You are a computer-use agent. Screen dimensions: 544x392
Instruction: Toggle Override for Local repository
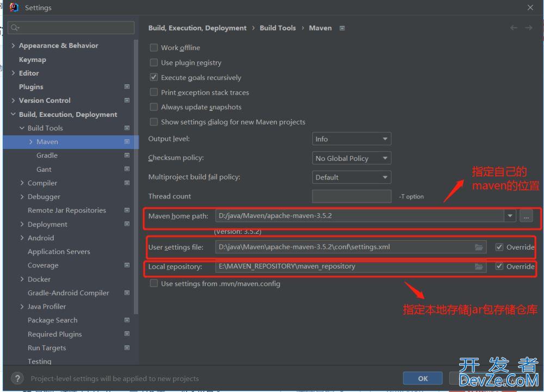[x=499, y=266]
